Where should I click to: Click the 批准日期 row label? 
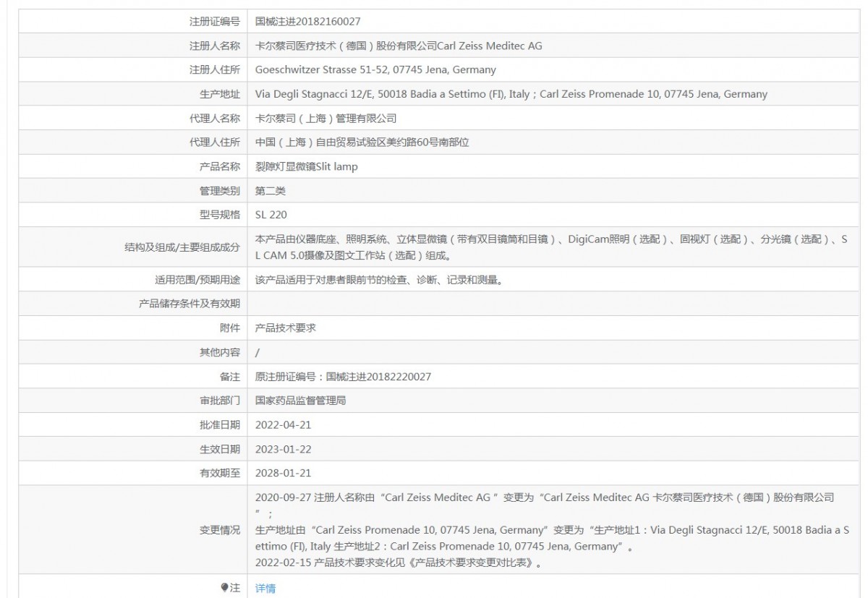pyautogui.click(x=220, y=425)
